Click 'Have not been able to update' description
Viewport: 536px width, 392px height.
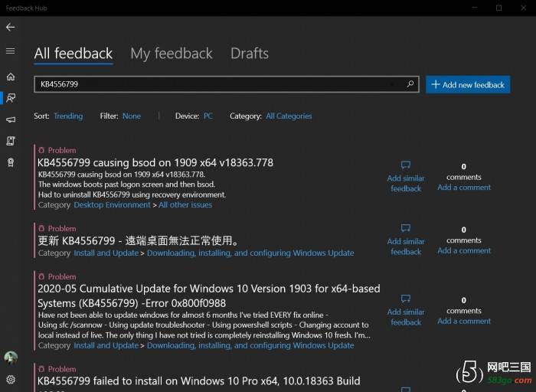pyautogui.click(x=204, y=325)
